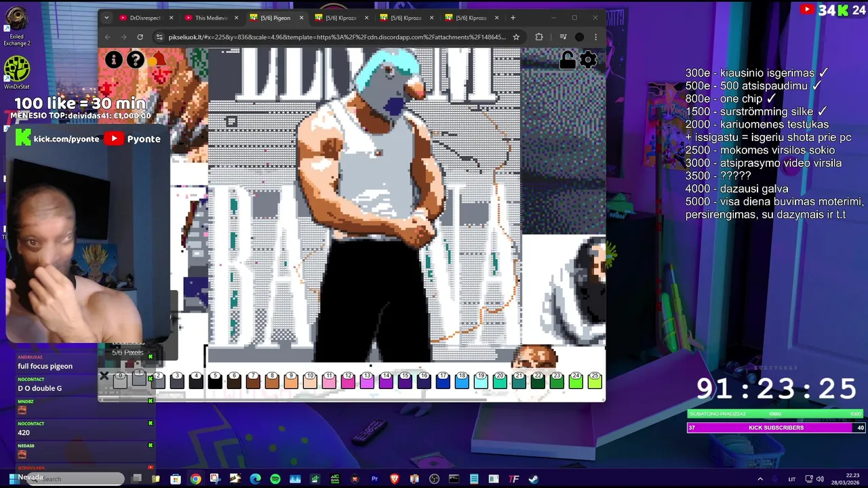Click the horizontal scrollbar under the palette

point(294,399)
